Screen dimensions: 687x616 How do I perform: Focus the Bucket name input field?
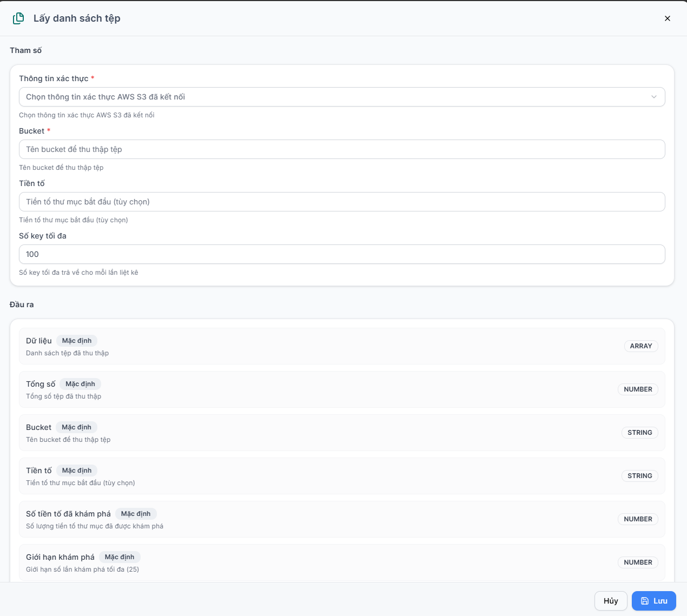[342, 149]
